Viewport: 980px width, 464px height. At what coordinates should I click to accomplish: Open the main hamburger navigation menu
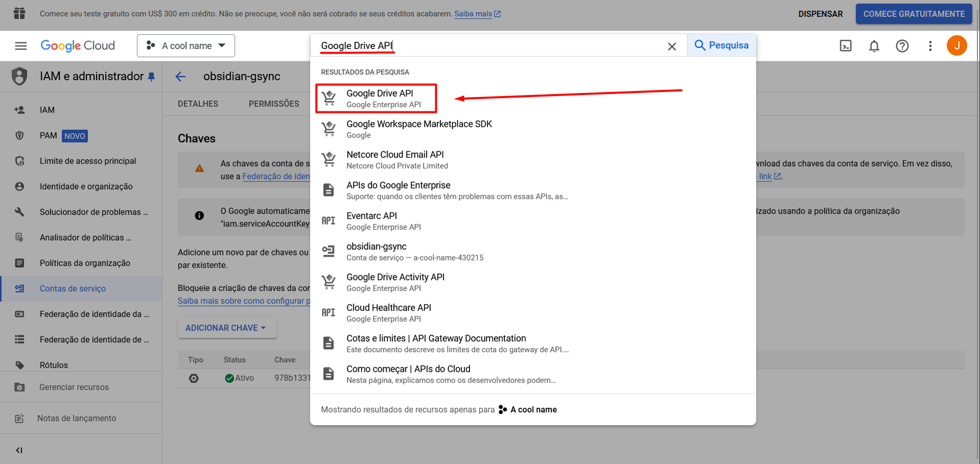(x=20, y=46)
